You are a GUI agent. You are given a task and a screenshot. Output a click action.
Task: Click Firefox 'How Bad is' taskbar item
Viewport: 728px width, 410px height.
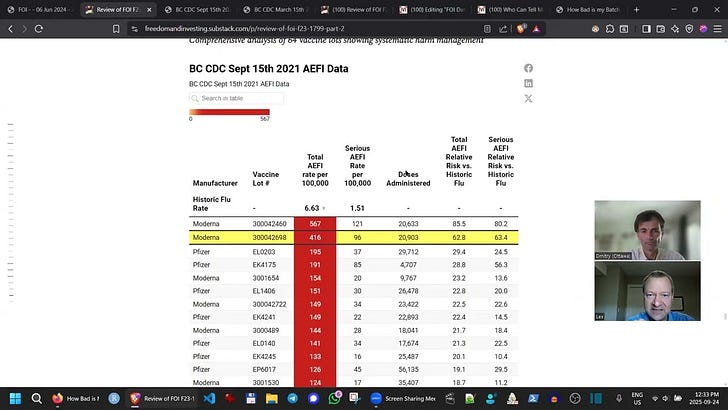[76, 398]
